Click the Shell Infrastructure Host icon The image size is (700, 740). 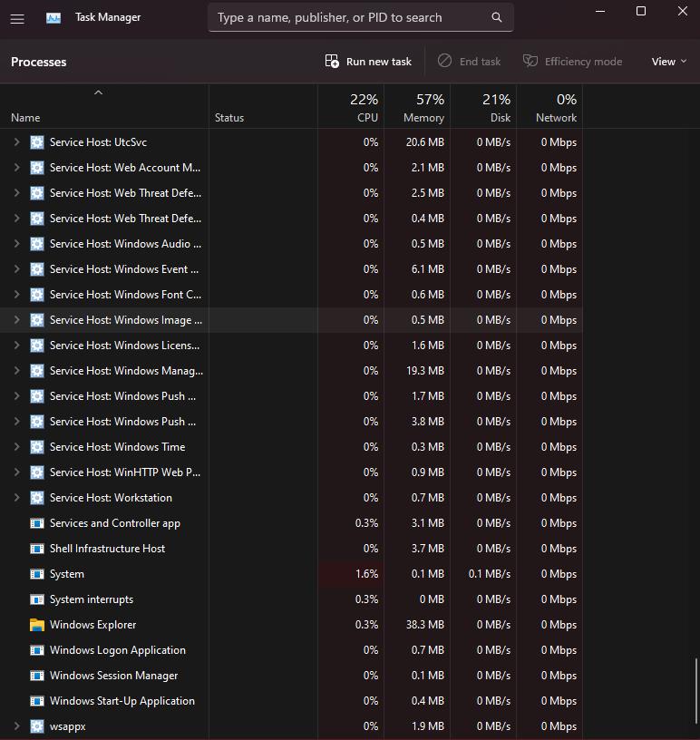[37, 549]
